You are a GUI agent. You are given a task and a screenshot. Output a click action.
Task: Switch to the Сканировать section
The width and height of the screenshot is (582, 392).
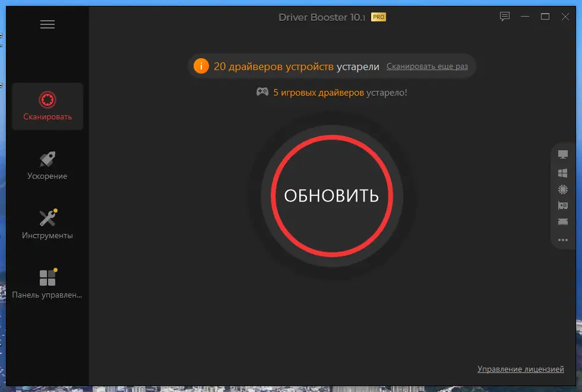(x=48, y=107)
